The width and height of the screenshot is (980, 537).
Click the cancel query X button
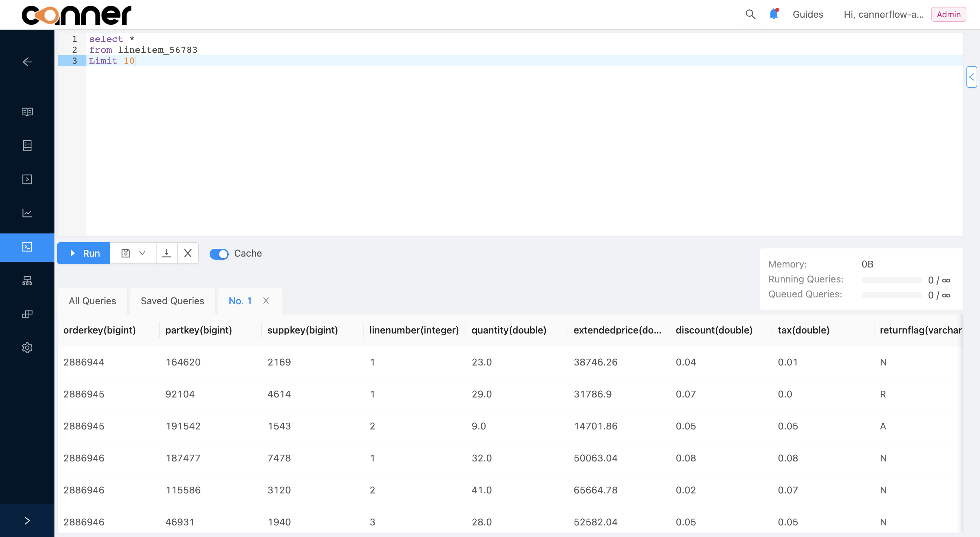tap(188, 253)
